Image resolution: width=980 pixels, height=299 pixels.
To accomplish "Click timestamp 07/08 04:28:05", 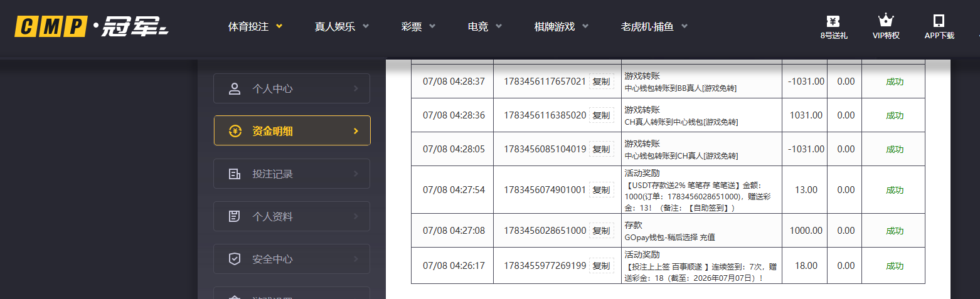I will click(454, 149).
